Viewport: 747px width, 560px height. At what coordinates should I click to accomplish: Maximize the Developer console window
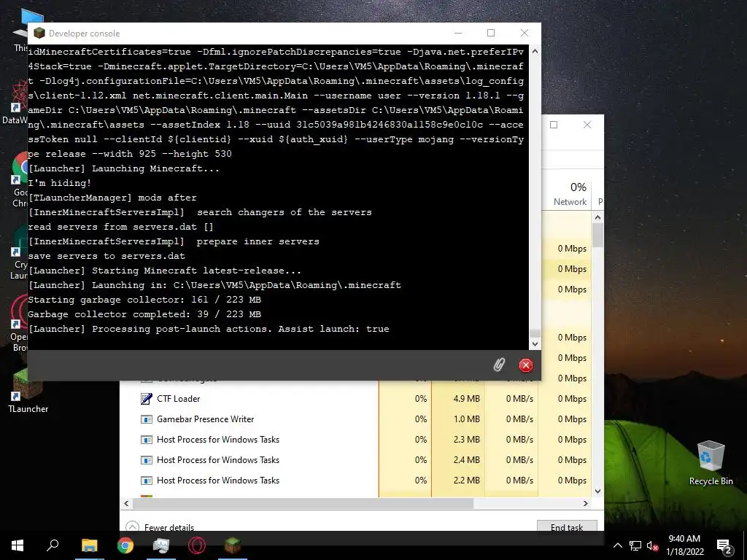point(491,33)
